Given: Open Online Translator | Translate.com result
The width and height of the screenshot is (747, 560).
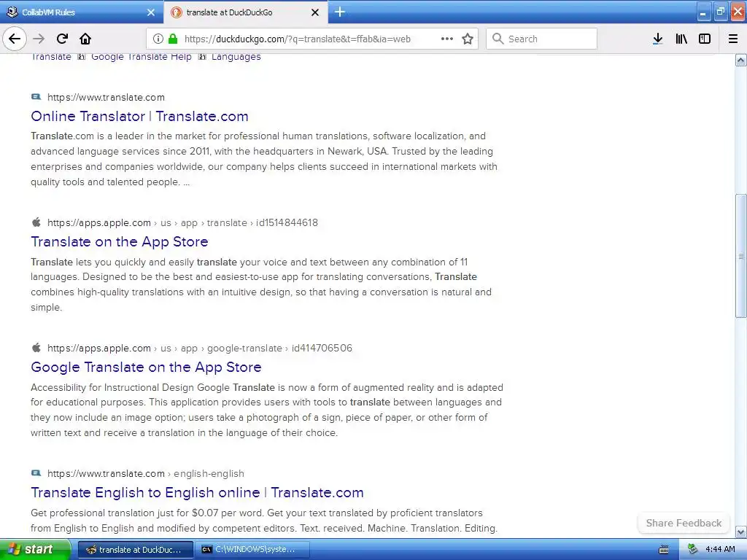Looking at the screenshot, I should pyautogui.click(x=139, y=116).
